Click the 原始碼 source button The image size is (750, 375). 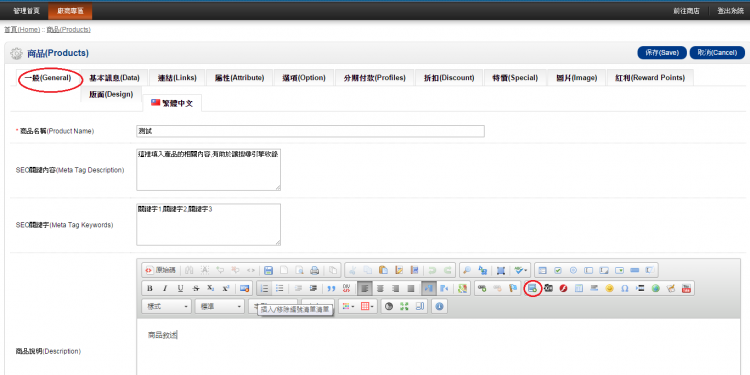[x=161, y=270]
